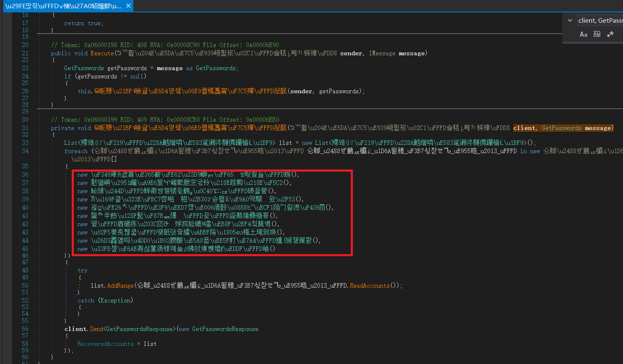Click the 'null' keyword in the if statement
Viewport: 623px width, 364px height.
(x=136, y=76)
